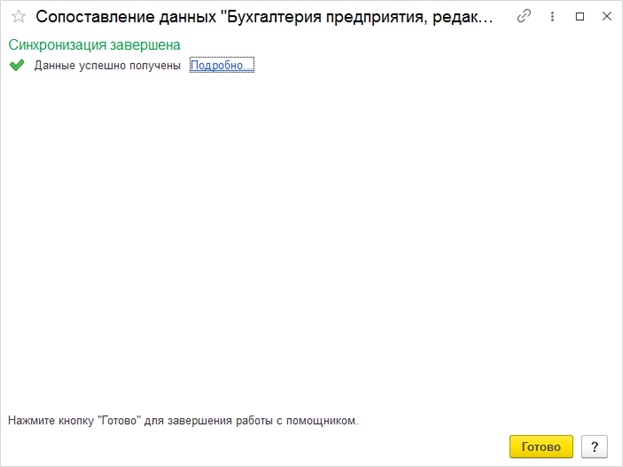The width and height of the screenshot is (623, 467).
Task: Maximize the data mapping window
Action: [580, 17]
